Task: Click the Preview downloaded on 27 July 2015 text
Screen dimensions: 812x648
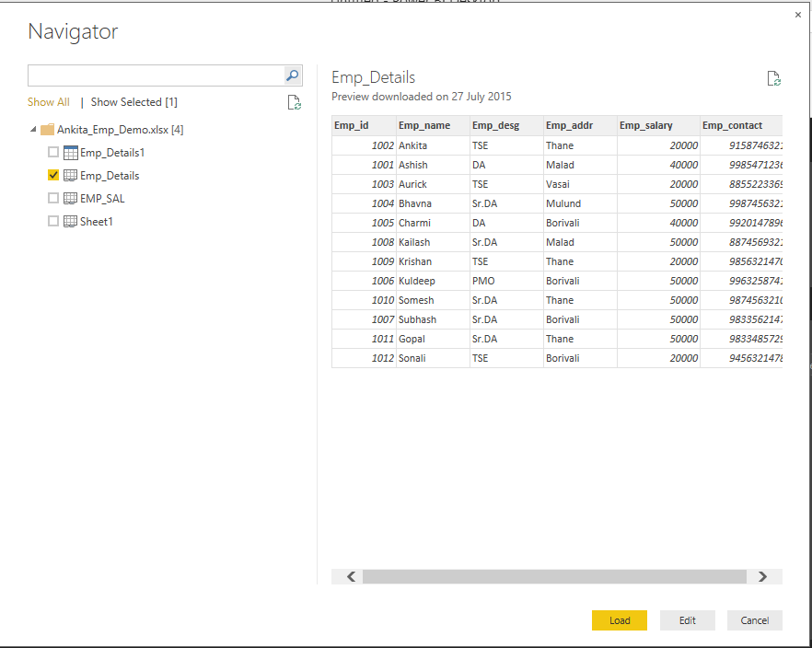Action: [x=422, y=97]
